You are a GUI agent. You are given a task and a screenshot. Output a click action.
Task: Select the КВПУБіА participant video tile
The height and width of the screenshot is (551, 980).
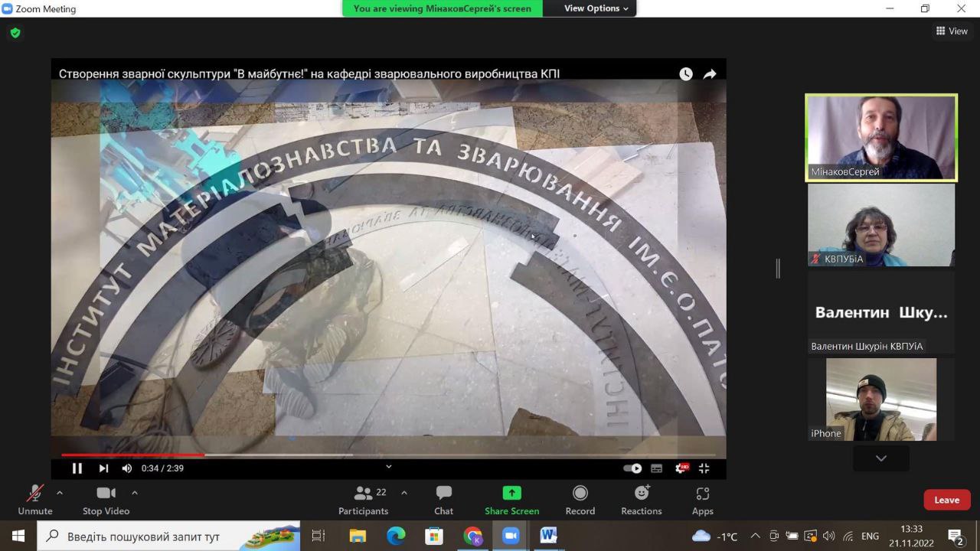881,225
